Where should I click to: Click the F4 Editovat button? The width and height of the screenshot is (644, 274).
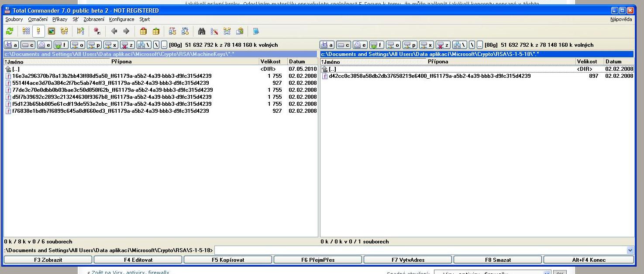(x=138, y=260)
